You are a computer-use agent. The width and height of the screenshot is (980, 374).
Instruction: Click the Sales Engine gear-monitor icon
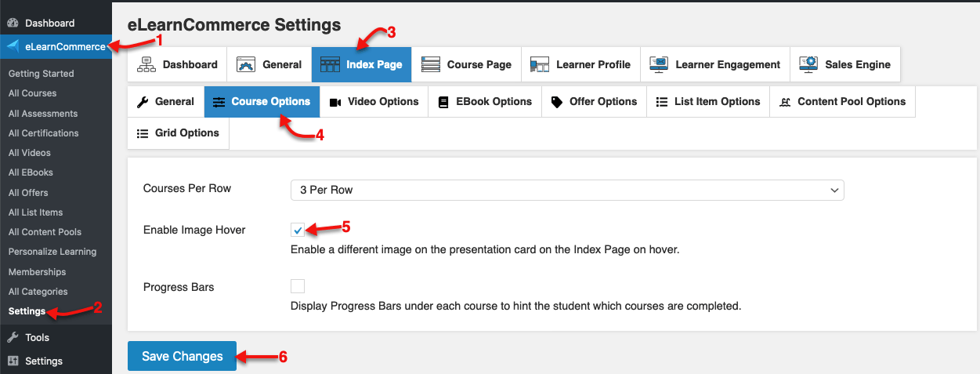click(808, 64)
